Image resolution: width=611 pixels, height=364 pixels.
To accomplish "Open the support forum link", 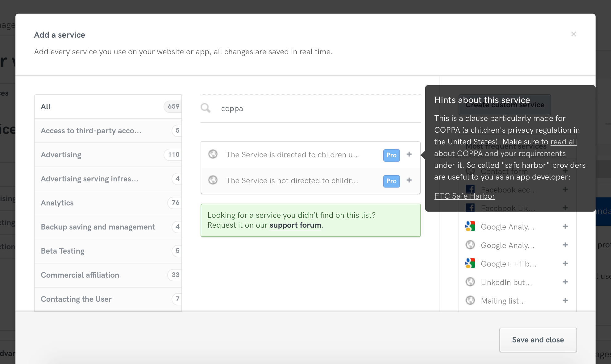I will click(x=295, y=225).
